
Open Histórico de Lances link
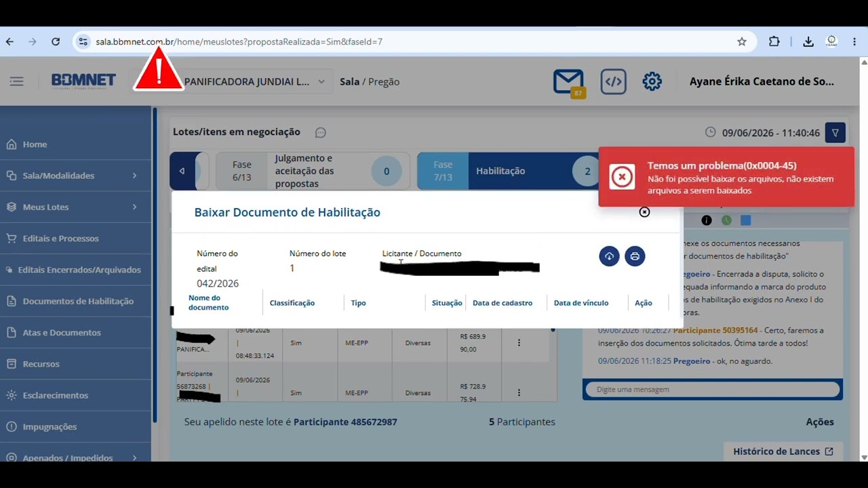783,451
